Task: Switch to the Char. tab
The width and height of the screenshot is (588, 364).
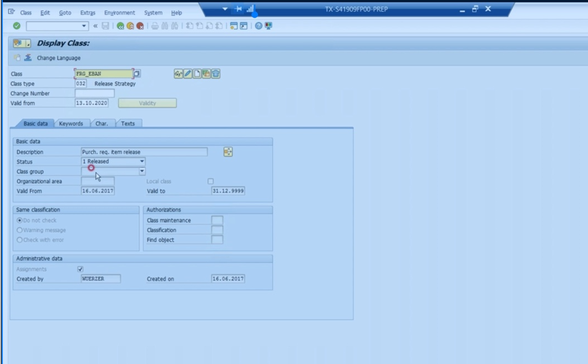Action: 102,123
